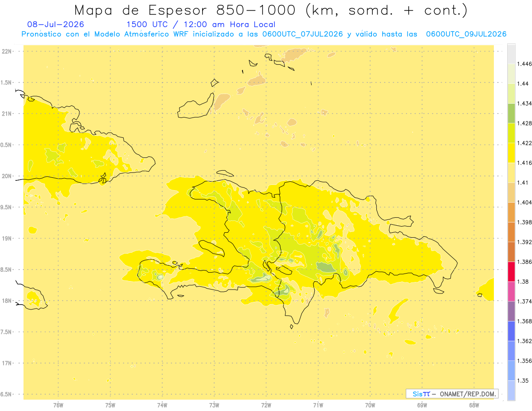Click the latitude label "20N"

[6, 176]
